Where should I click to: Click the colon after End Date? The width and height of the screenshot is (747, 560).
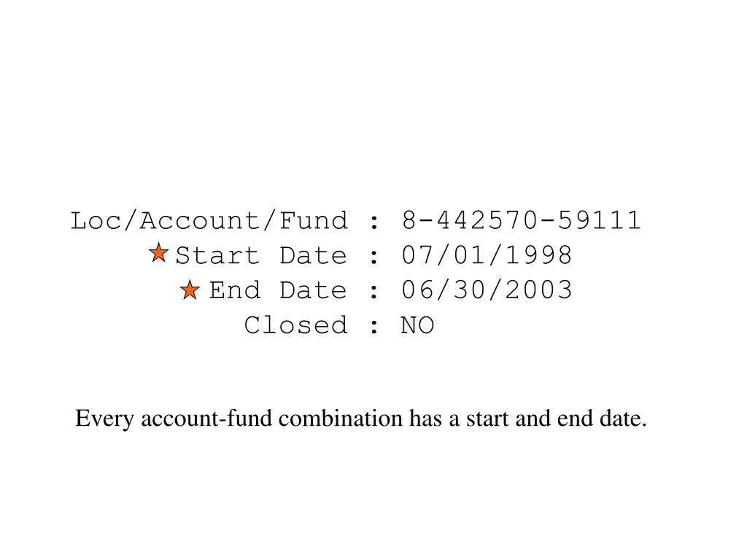pos(374,292)
